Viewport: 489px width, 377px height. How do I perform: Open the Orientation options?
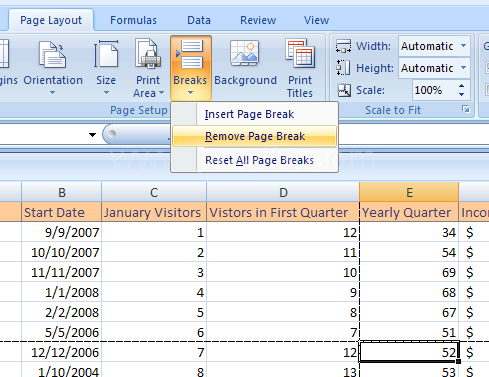pyautogui.click(x=53, y=68)
